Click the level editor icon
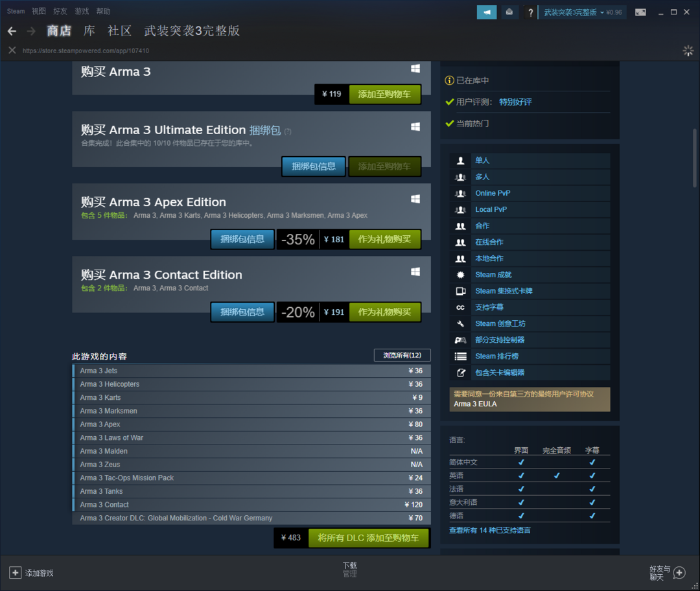This screenshot has height=591, width=700. 460,373
